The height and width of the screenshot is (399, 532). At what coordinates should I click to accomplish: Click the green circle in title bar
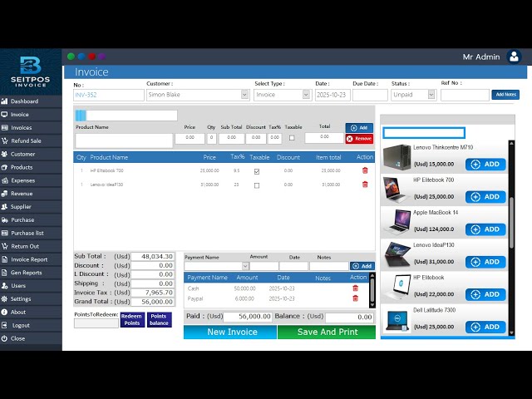pyautogui.click(x=71, y=57)
